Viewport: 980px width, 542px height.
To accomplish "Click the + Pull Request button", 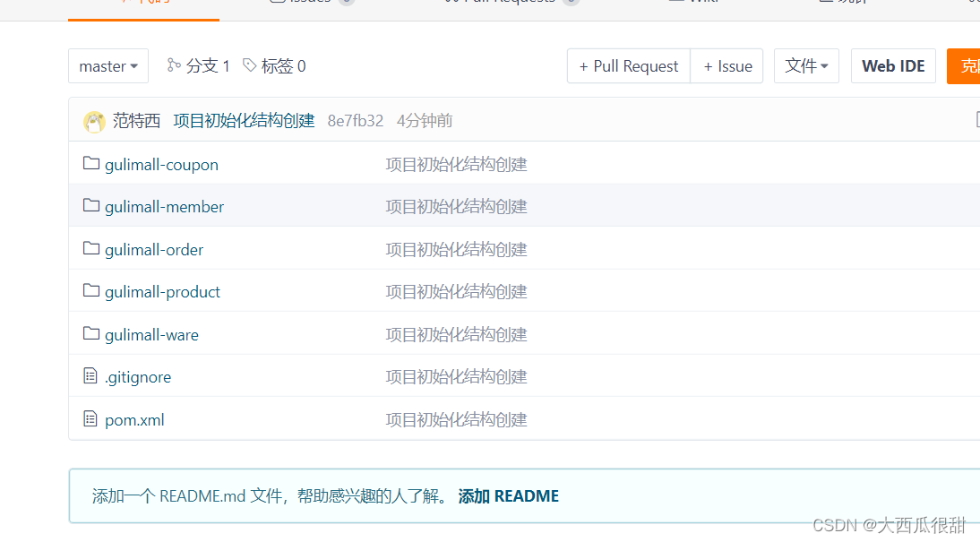I will pos(628,65).
